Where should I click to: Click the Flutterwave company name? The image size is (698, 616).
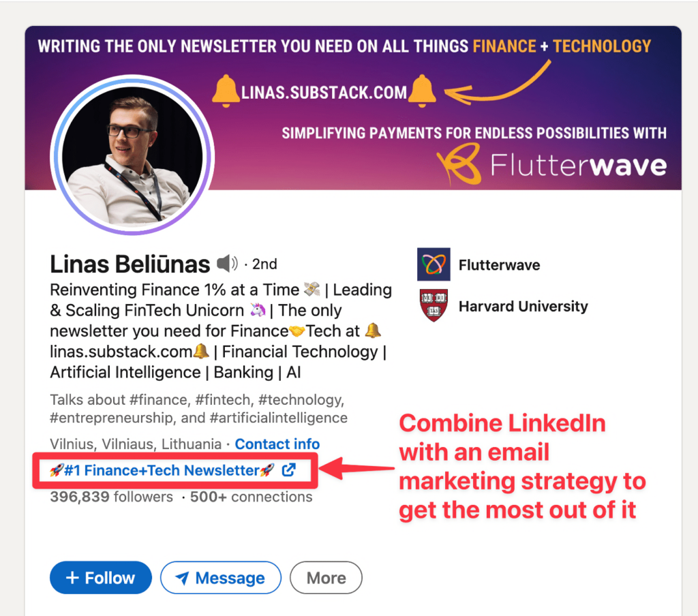[499, 265]
